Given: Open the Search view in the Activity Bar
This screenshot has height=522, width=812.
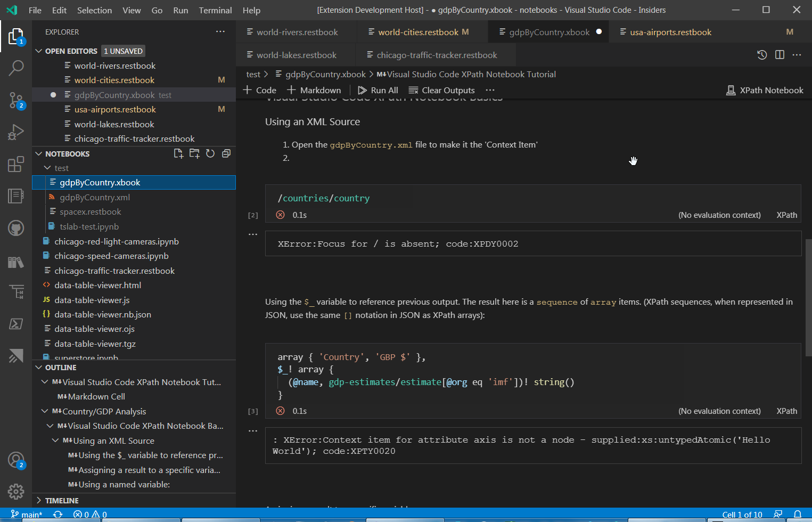Looking at the screenshot, I should (x=16, y=68).
